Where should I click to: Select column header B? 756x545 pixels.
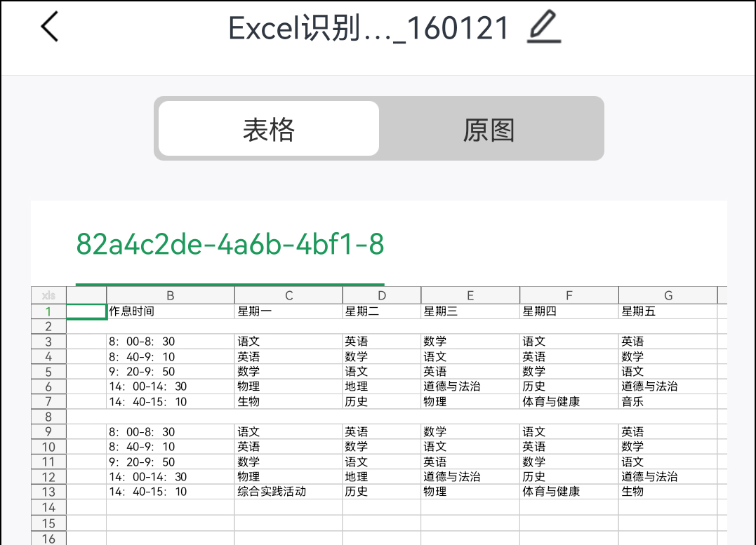point(170,295)
